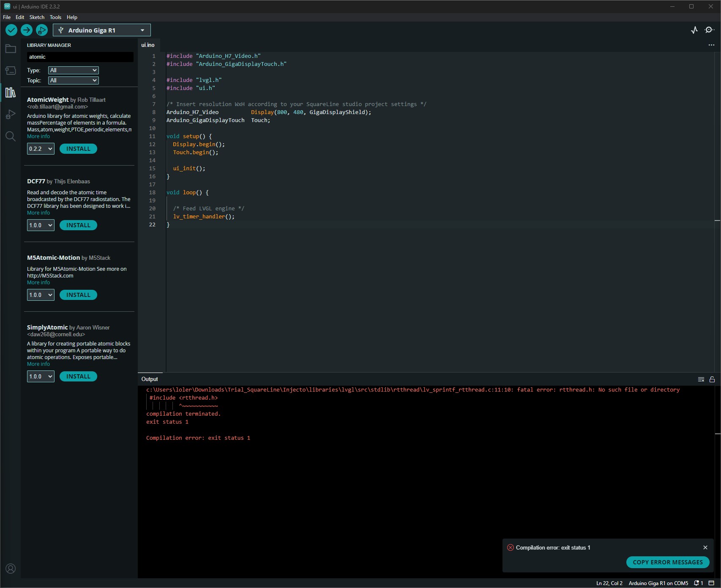Click Arduino Giga R1 on COM5 status entry
This screenshot has width=721, height=588.
[x=658, y=583]
